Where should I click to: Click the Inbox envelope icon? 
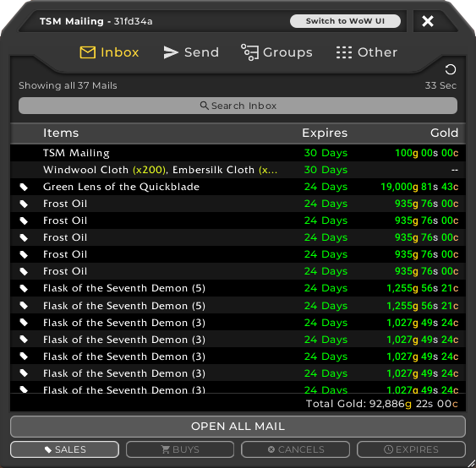pos(88,52)
